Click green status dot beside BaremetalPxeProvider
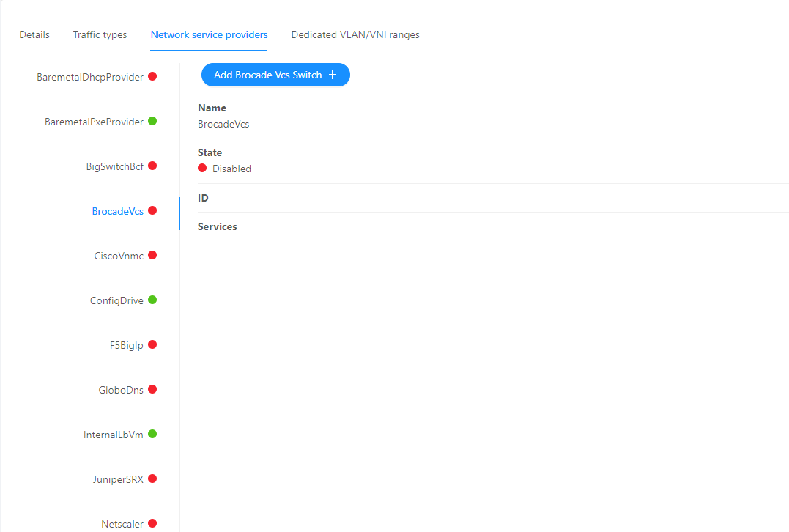789x532 pixels. pyautogui.click(x=152, y=122)
